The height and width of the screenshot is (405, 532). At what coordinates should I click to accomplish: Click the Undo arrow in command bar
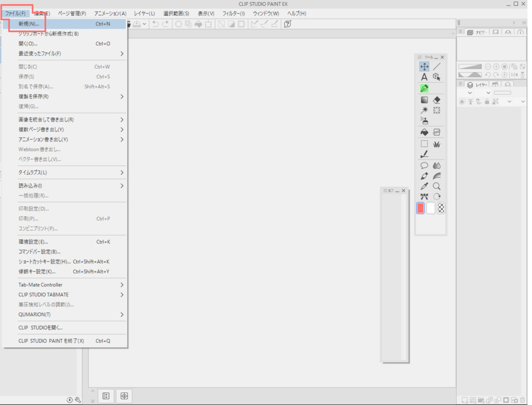155,24
